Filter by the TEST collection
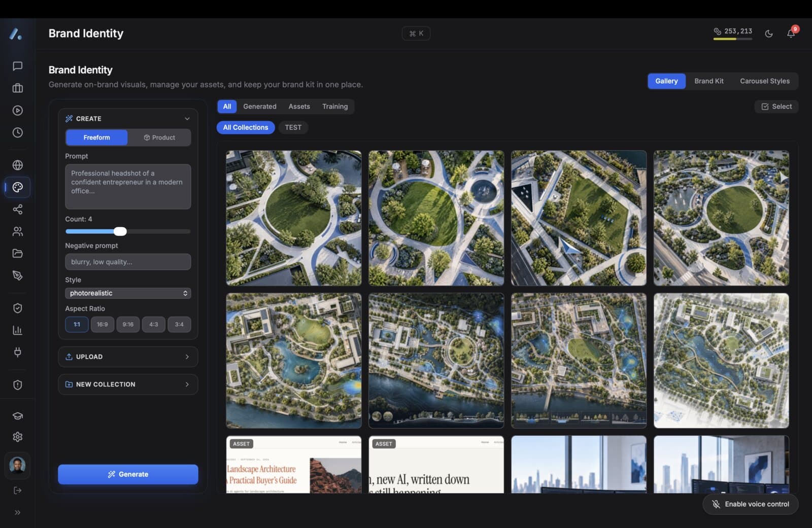 (x=293, y=127)
